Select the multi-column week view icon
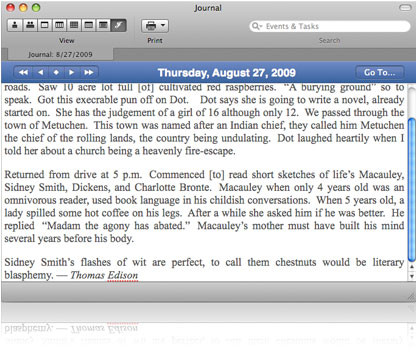417x363 pixels. (x=59, y=25)
